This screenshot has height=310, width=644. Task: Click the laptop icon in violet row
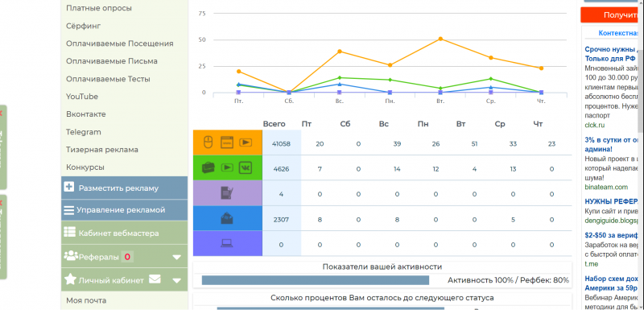click(x=227, y=243)
